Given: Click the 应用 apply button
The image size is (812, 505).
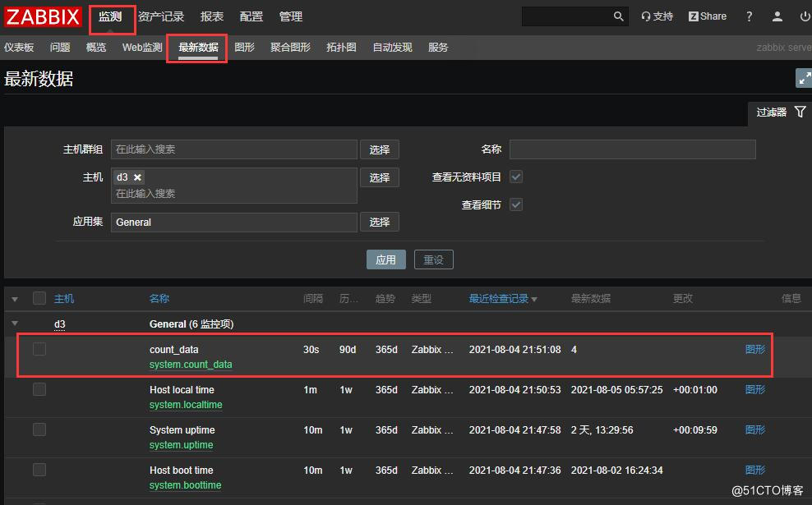Looking at the screenshot, I should tap(385, 259).
